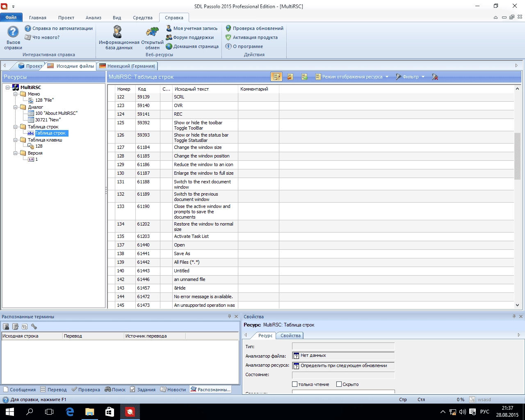Click Анализатор ресурса field
The image size is (525, 420).
[x=343, y=365]
